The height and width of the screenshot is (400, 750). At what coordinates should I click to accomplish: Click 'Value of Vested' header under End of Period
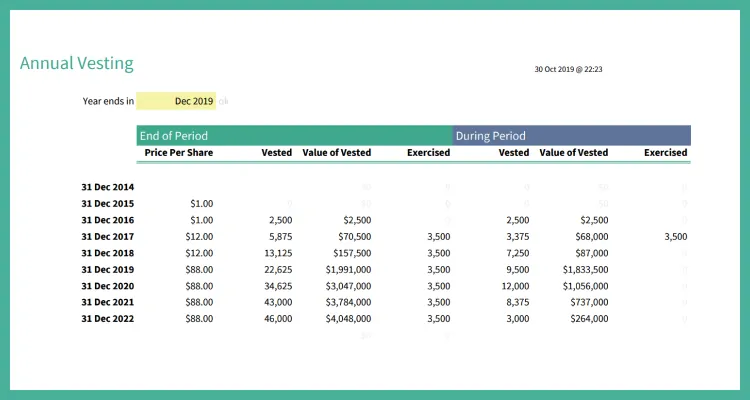click(x=337, y=153)
